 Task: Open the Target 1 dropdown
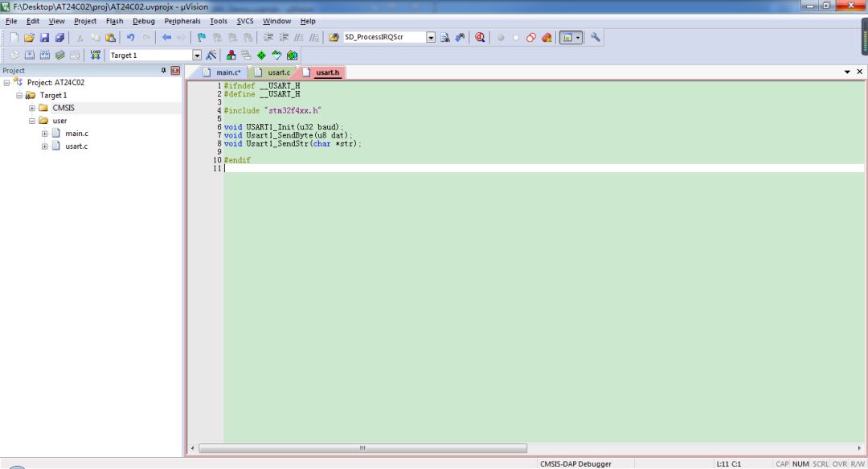point(197,56)
